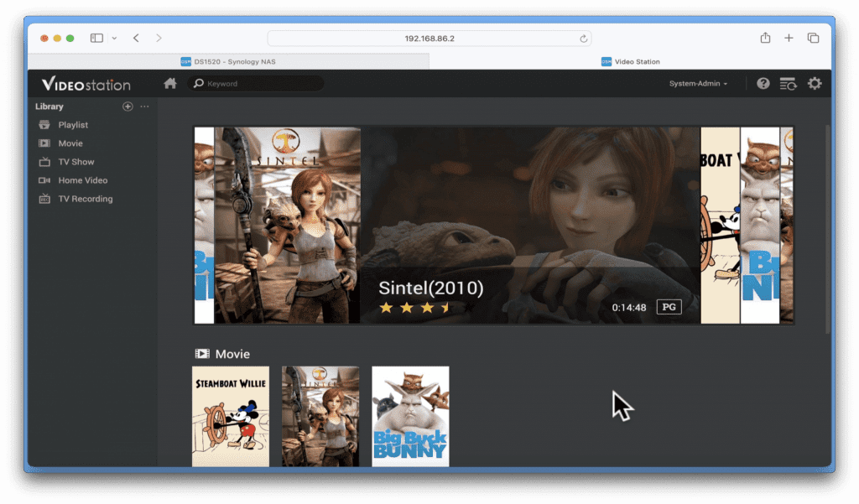Open Video Station settings gear
This screenshot has width=859, height=504.
pyautogui.click(x=815, y=83)
